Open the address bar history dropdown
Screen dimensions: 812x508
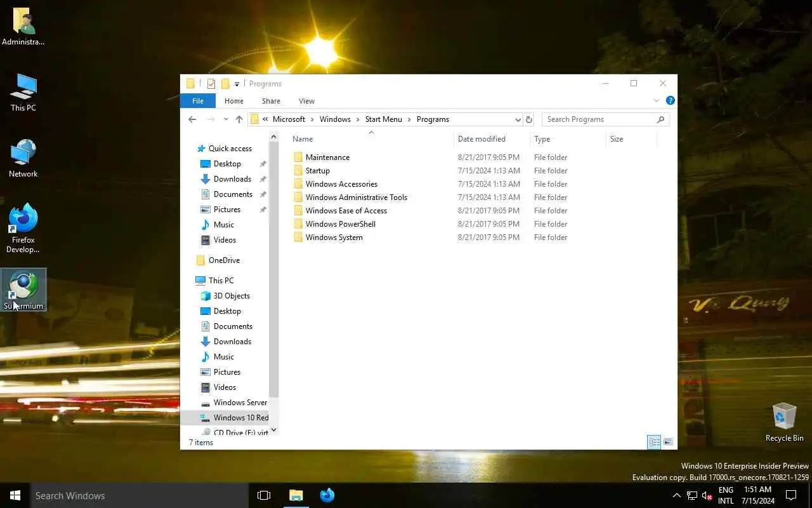point(518,119)
